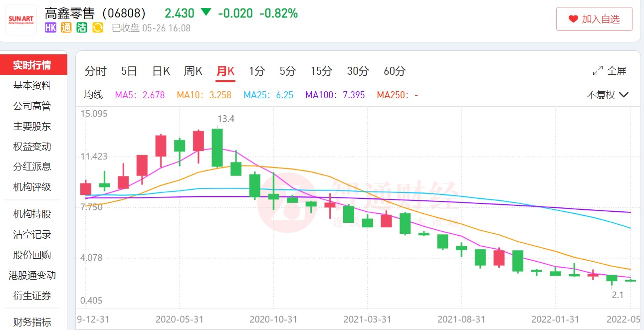Image resolution: width=644 pixels, height=330 pixels.
Task: Click the SUN ART company logo
Action: click(x=21, y=20)
